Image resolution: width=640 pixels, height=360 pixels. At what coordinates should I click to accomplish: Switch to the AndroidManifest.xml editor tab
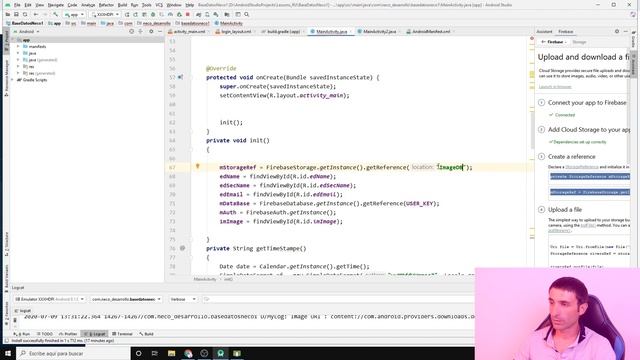[x=431, y=31]
